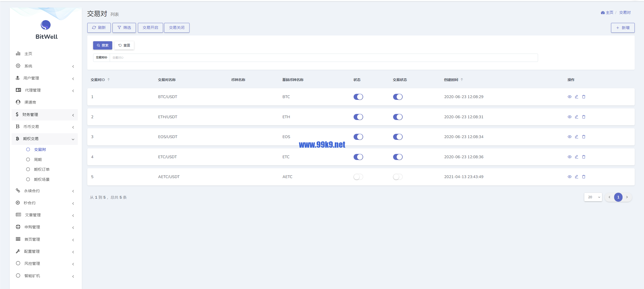Image resolution: width=644 pixels, height=289 pixels.
Task: Expand the 系统 sidebar menu
Action: tap(45, 66)
